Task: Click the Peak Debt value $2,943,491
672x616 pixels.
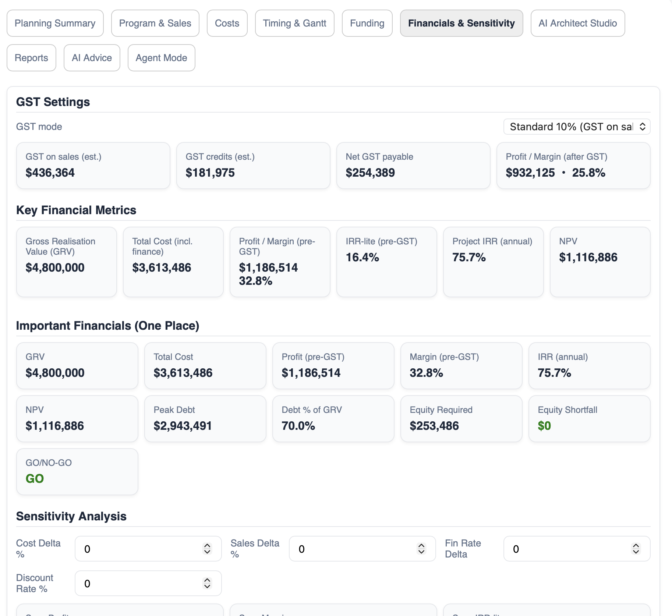Action: point(183,426)
